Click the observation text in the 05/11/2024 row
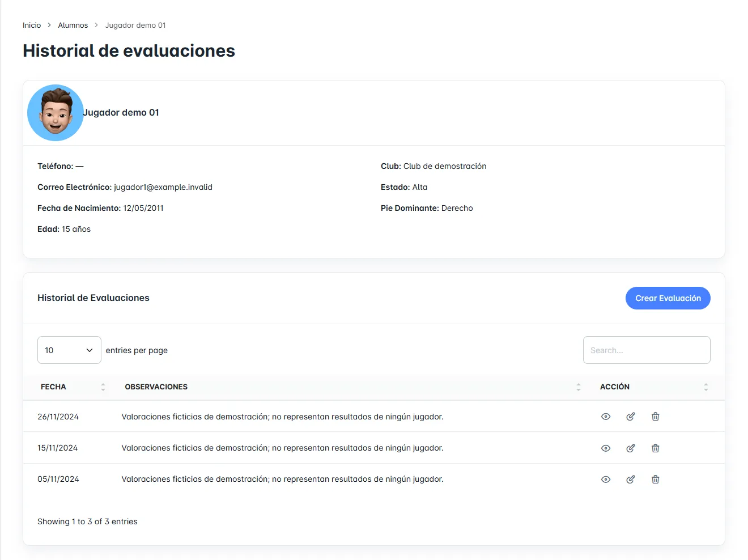The width and height of the screenshot is (748, 560). coord(283,479)
